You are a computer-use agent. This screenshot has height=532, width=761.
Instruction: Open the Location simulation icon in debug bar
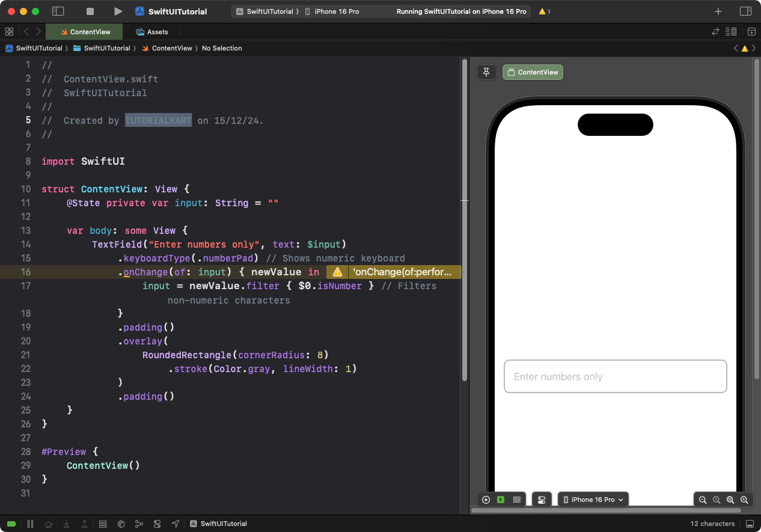pyautogui.click(x=175, y=524)
